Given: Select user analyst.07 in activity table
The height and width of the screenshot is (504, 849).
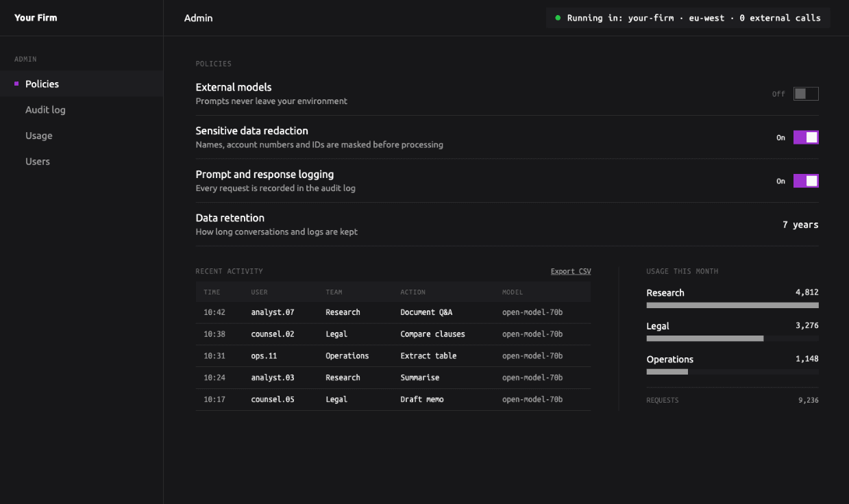Looking at the screenshot, I should point(273,312).
